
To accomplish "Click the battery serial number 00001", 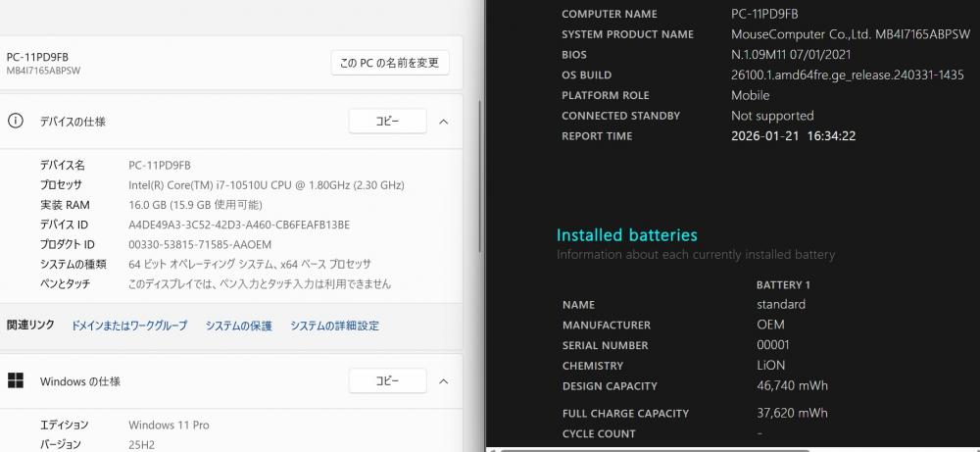I will (x=772, y=345).
